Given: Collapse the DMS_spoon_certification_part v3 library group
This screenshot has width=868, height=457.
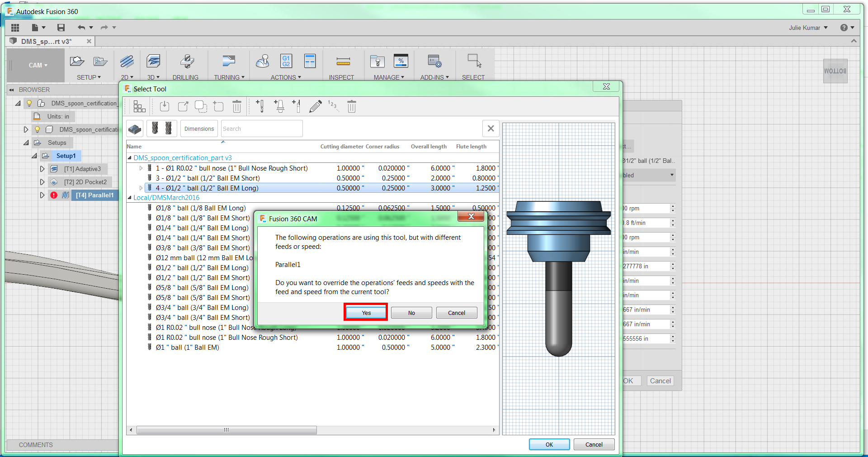Looking at the screenshot, I should click(129, 158).
